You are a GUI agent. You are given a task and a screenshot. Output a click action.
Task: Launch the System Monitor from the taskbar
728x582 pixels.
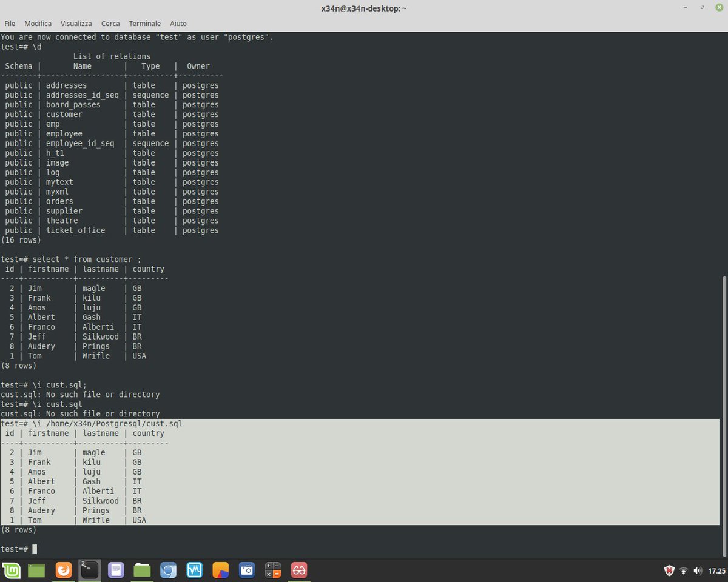click(x=194, y=570)
